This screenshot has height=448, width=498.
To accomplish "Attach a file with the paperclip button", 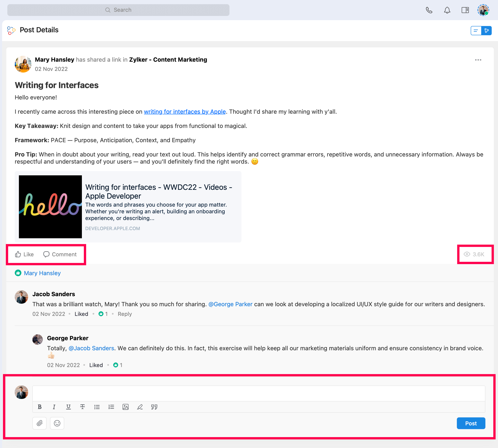I will pyautogui.click(x=39, y=423).
